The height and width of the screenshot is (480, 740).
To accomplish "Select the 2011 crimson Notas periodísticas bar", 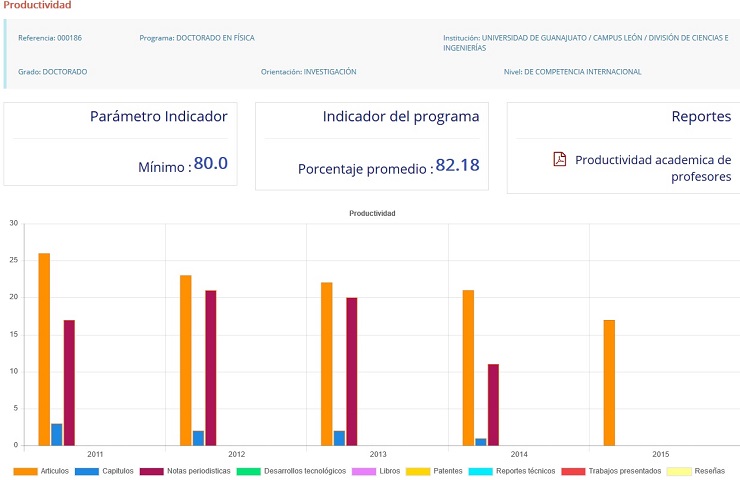I will point(69,383).
